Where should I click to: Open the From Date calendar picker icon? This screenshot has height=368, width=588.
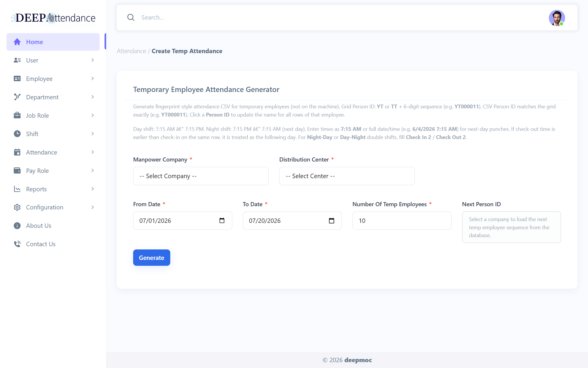222,221
